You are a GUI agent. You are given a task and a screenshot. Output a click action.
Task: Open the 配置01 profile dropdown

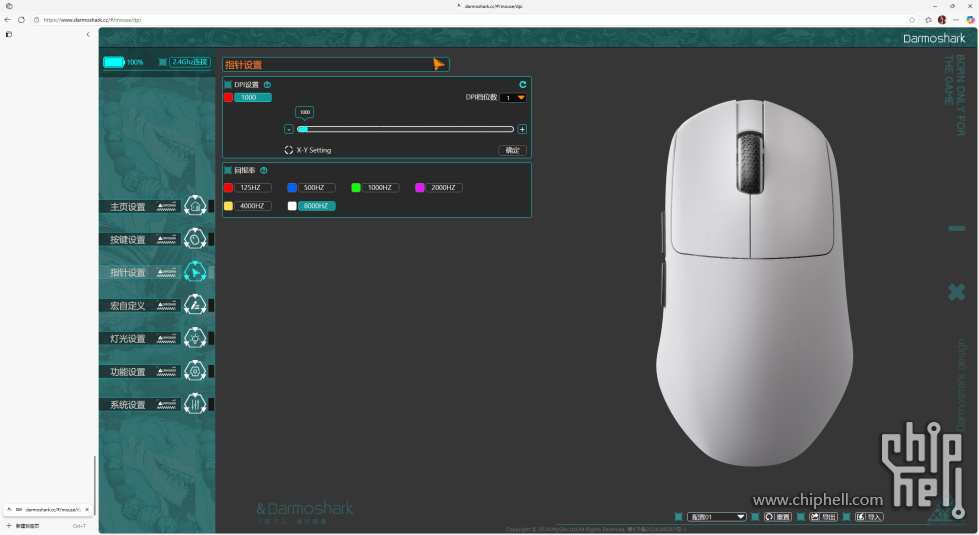(x=717, y=517)
